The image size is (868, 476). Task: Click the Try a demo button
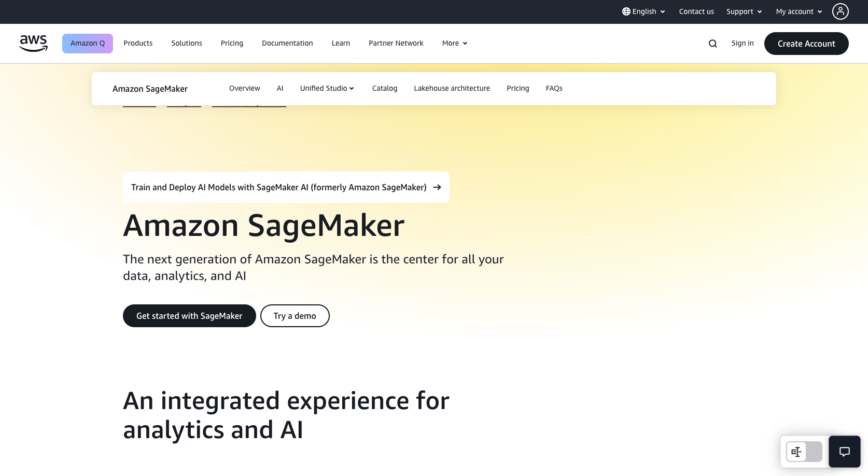295,316
